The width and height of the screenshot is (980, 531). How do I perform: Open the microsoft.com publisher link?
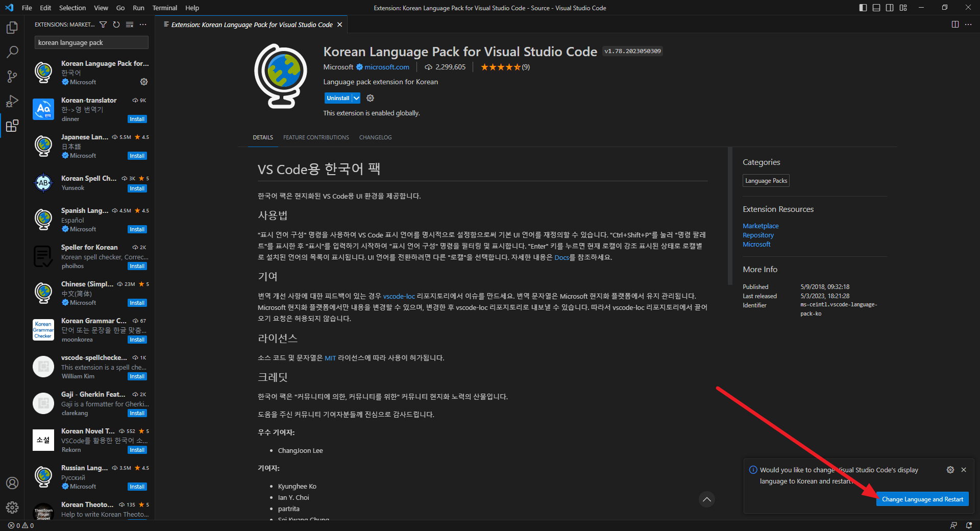(386, 67)
